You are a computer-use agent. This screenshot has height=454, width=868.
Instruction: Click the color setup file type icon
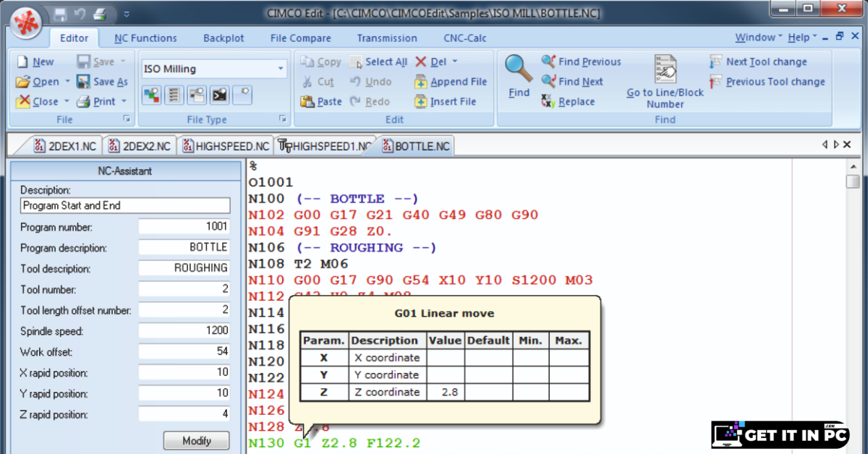coord(151,95)
